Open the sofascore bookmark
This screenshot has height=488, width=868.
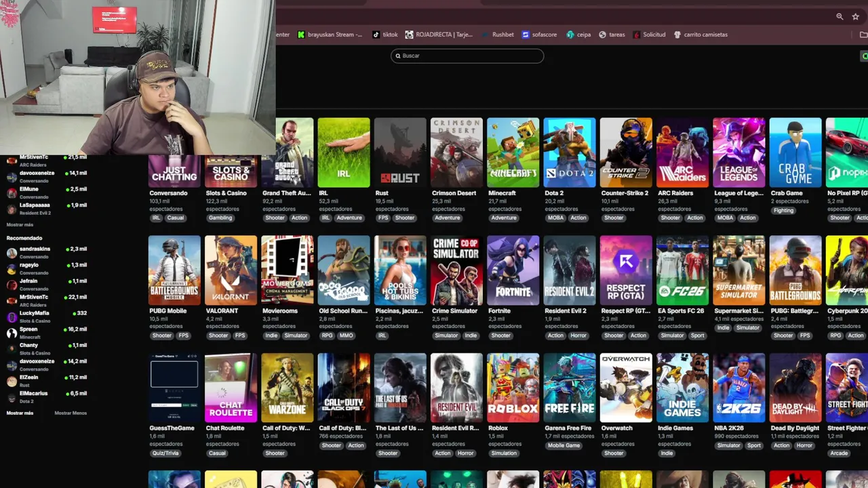539,35
